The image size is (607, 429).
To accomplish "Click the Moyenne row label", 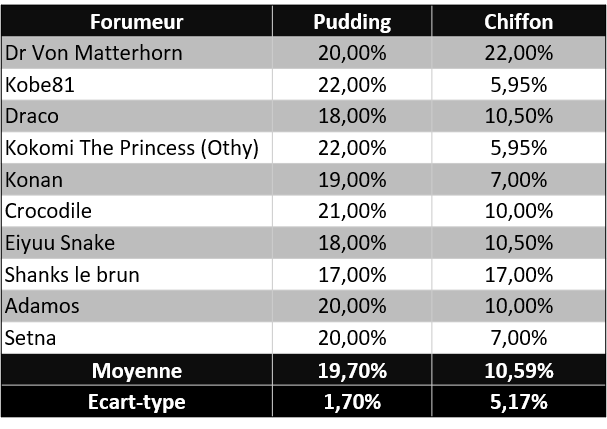I will click(x=136, y=371).
